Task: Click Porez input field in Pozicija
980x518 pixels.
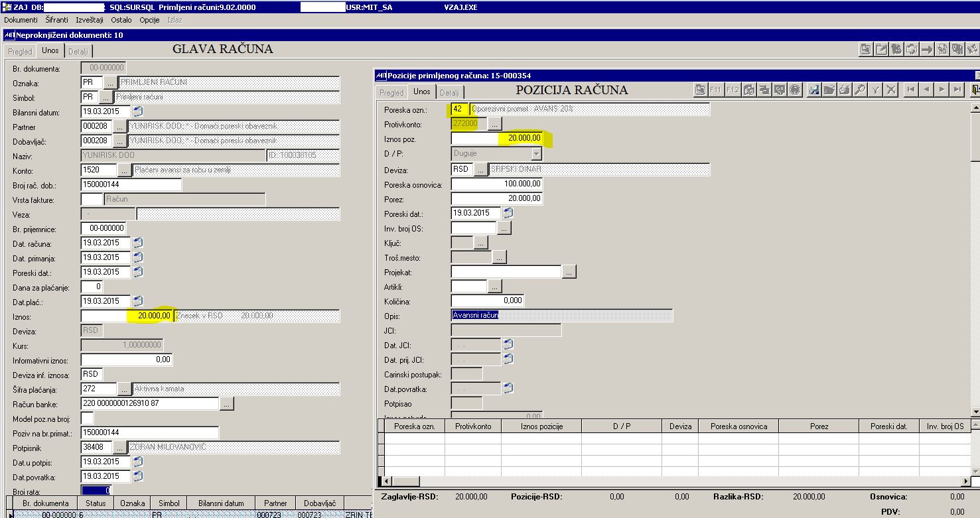Action: point(497,198)
